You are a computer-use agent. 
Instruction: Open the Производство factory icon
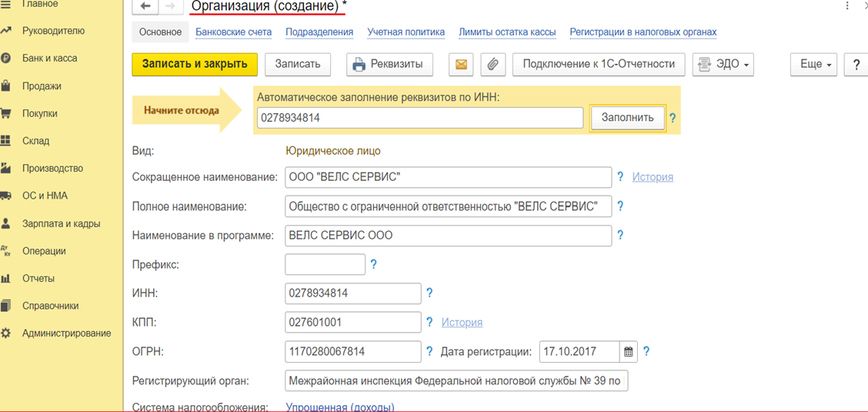pos(6,168)
